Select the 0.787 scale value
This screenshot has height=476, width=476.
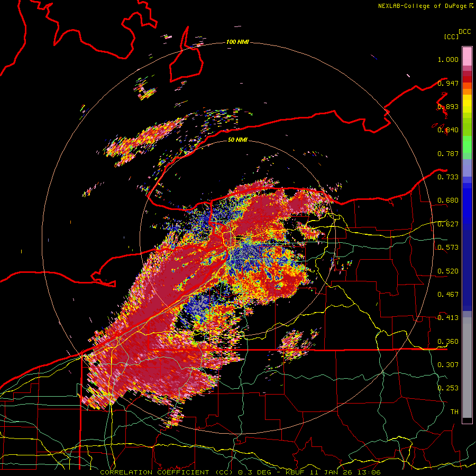(x=448, y=153)
